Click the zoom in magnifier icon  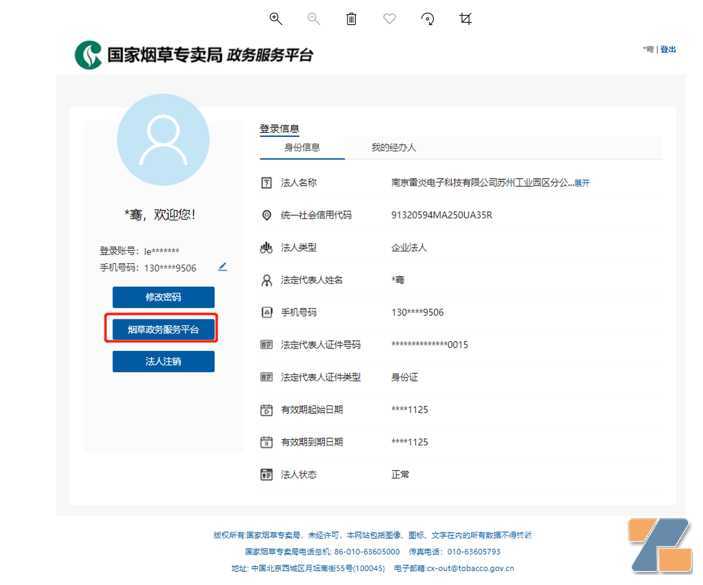tap(275, 19)
